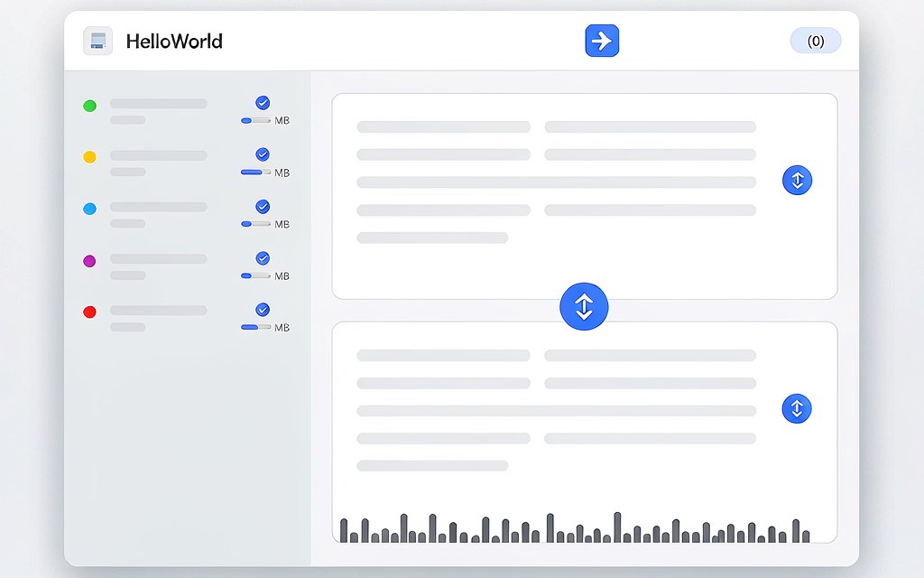Click the blue right-arrow button in header
The width and height of the screenshot is (924, 578).
[602, 41]
